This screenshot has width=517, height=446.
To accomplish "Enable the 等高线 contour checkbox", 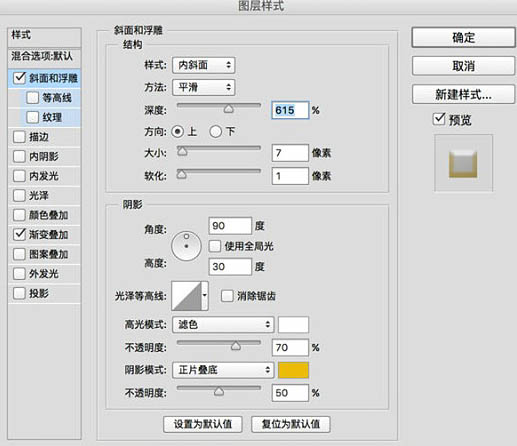I will (x=33, y=98).
